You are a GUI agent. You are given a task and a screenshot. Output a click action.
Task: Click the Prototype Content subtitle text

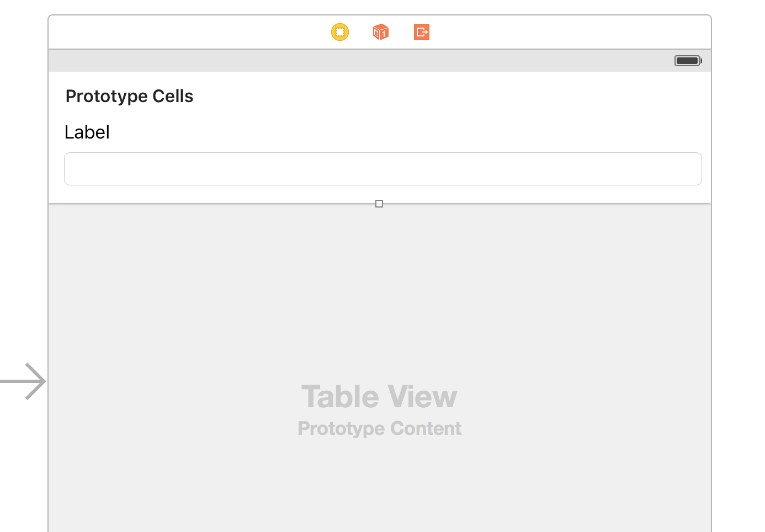tap(379, 428)
